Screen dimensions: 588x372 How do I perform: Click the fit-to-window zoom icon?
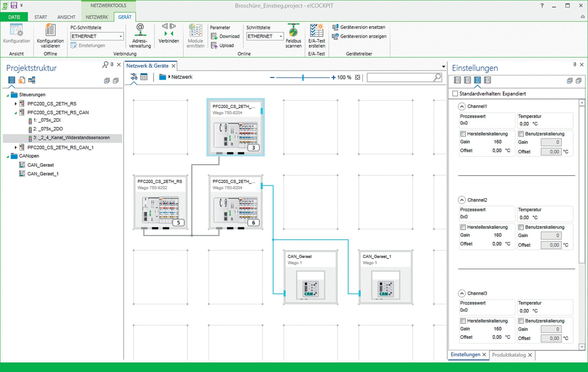tap(358, 77)
